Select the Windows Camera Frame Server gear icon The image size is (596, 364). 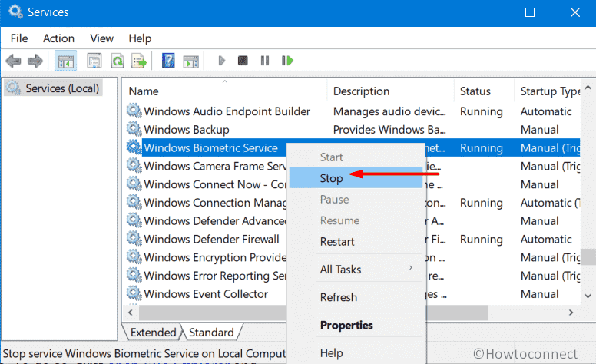[134, 166]
